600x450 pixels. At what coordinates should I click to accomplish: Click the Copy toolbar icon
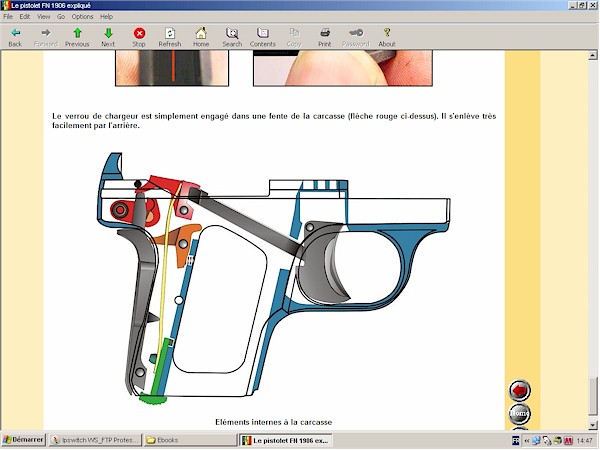pos(294,38)
